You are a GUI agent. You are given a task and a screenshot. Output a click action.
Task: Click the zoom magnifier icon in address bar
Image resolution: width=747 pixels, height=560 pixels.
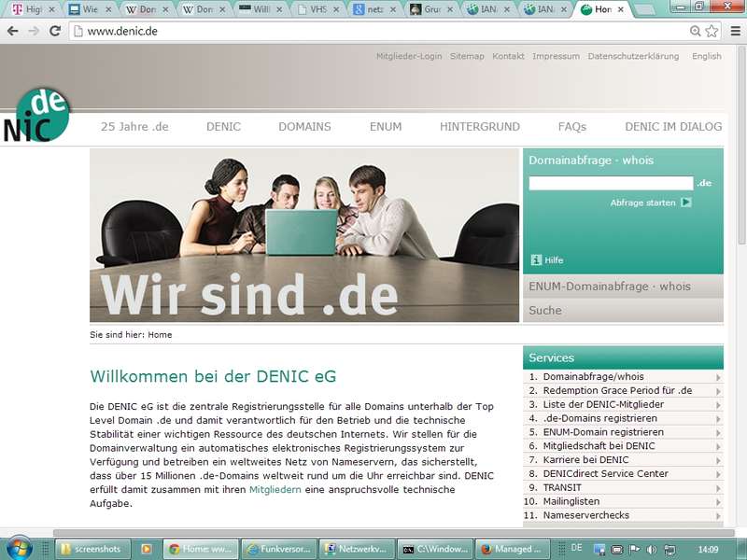tap(695, 31)
